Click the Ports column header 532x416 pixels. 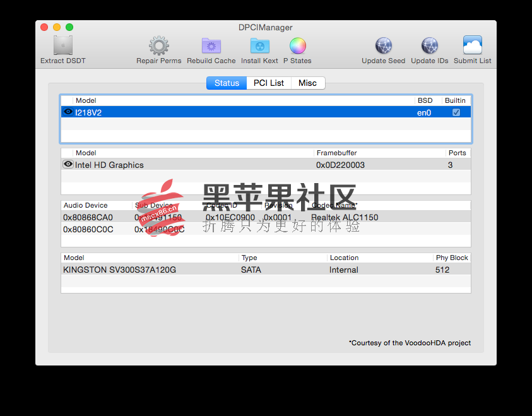pyautogui.click(x=457, y=153)
